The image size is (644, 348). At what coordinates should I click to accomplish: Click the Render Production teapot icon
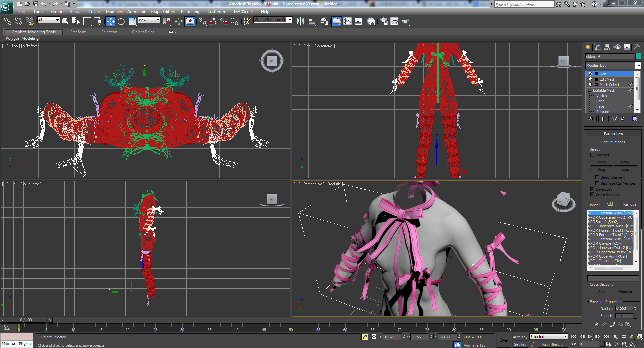406,21
